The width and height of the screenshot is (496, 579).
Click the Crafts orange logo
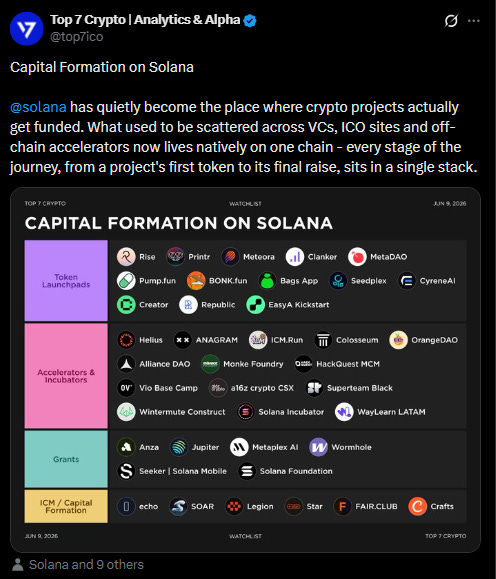click(x=417, y=506)
